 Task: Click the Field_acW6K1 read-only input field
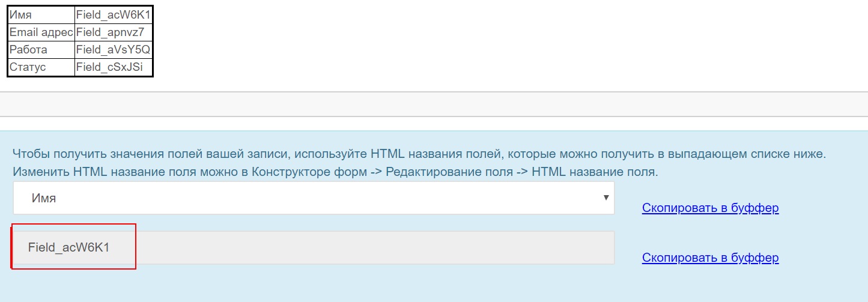click(314, 247)
